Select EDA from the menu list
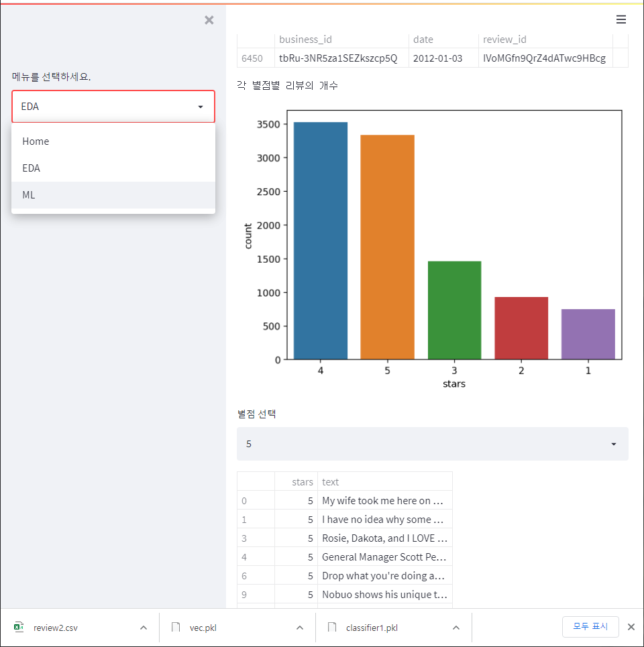 [x=113, y=168]
